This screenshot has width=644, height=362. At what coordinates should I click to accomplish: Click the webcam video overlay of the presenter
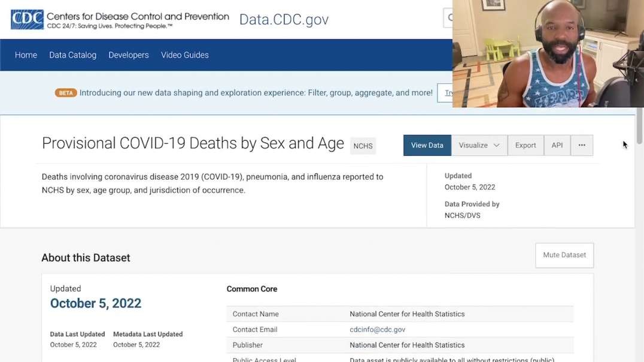pyautogui.click(x=548, y=53)
